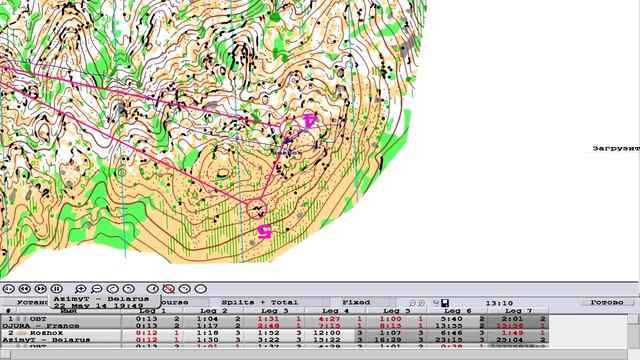Click the 1:30 total in Leg 2

(x=207, y=340)
